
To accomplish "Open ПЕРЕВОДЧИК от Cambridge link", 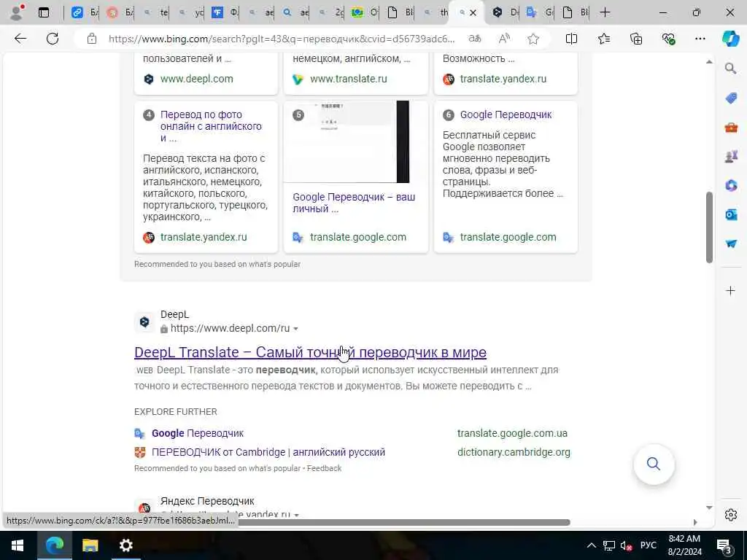I will [268, 452].
